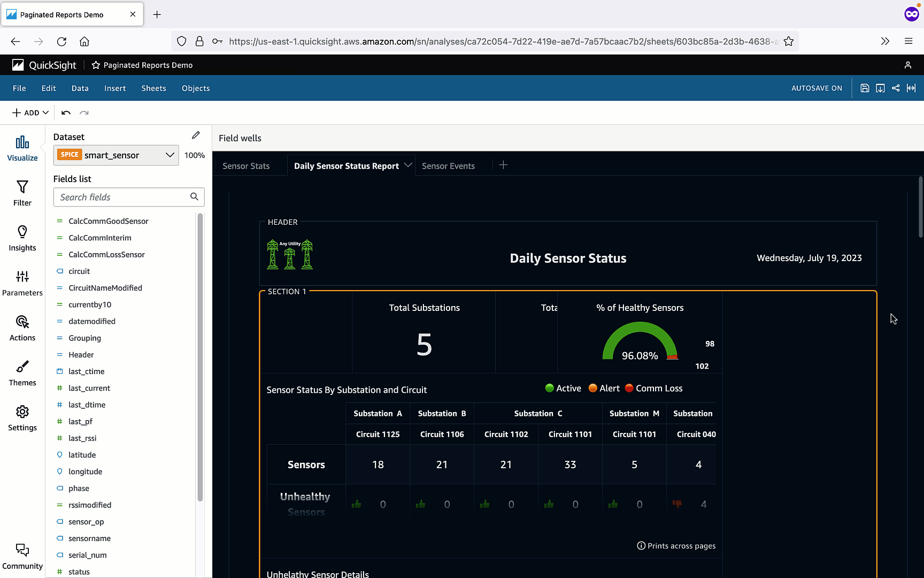Open the Community panel
The height and width of the screenshot is (578, 924).
coord(22,556)
